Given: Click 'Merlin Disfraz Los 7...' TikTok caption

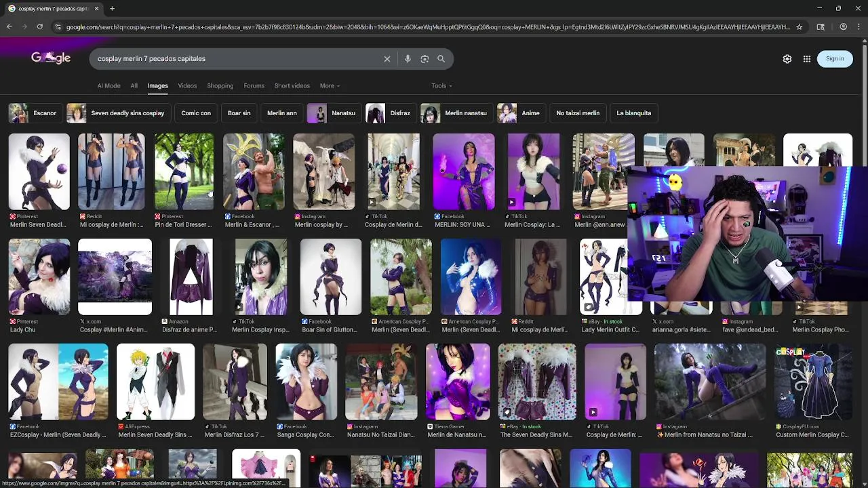Looking at the screenshot, I should click(234, 435).
